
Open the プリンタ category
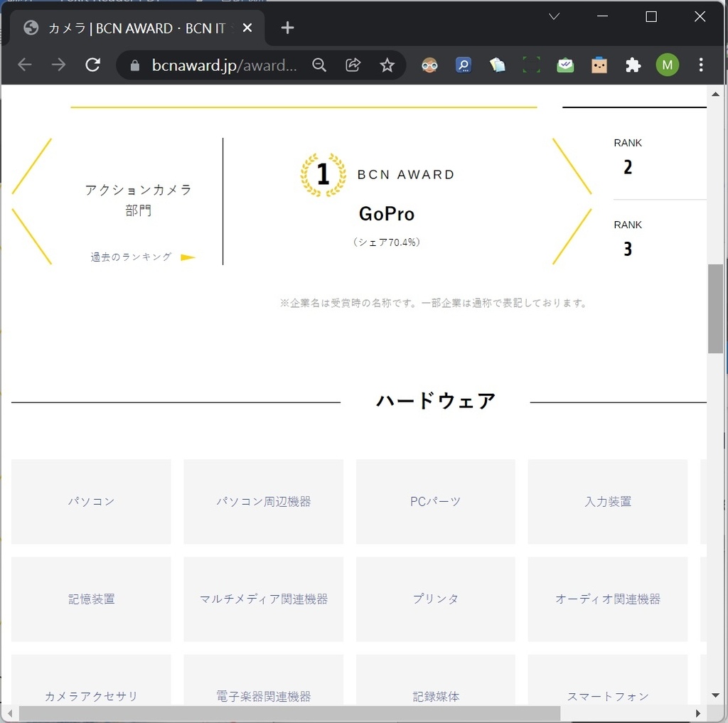coord(436,599)
